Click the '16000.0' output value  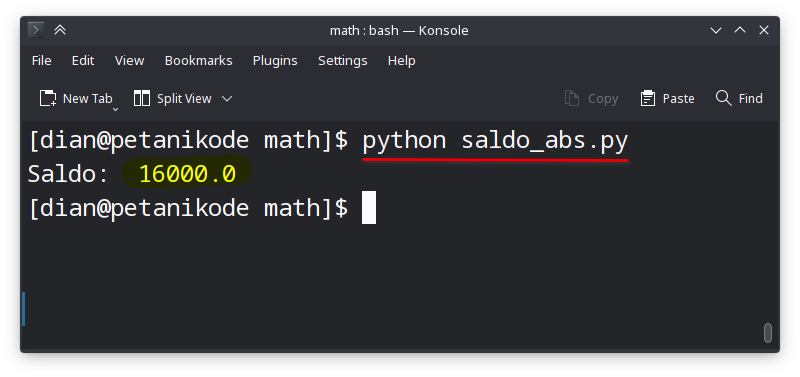[x=187, y=174]
